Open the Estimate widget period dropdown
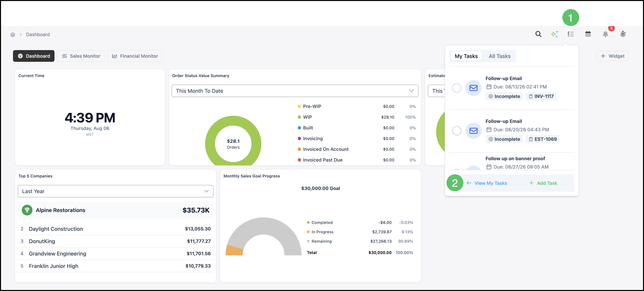The width and height of the screenshot is (644, 291). coord(437,91)
